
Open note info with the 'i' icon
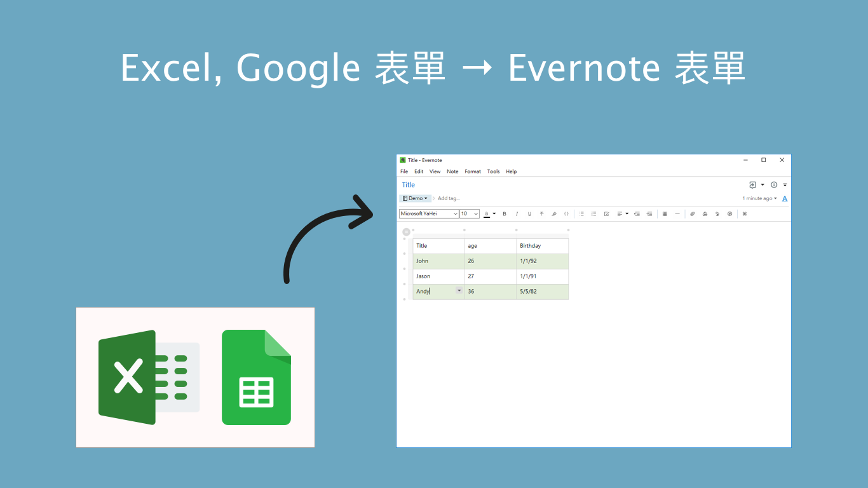click(x=774, y=185)
